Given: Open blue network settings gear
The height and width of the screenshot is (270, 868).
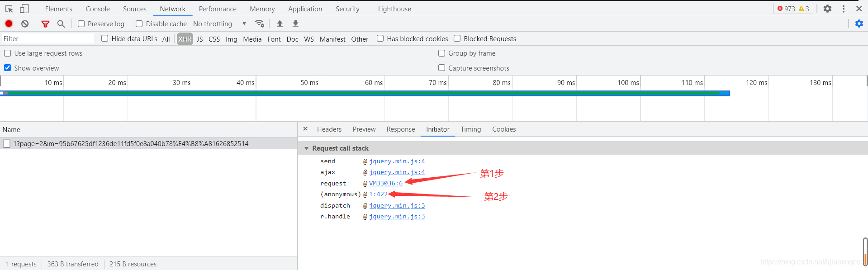Looking at the screenshot, I should pos(859,24).
